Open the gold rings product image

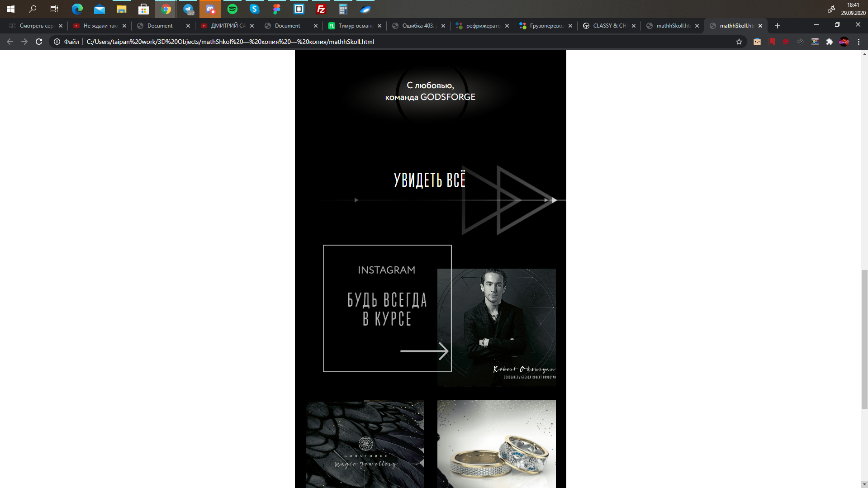coord(496,444)
